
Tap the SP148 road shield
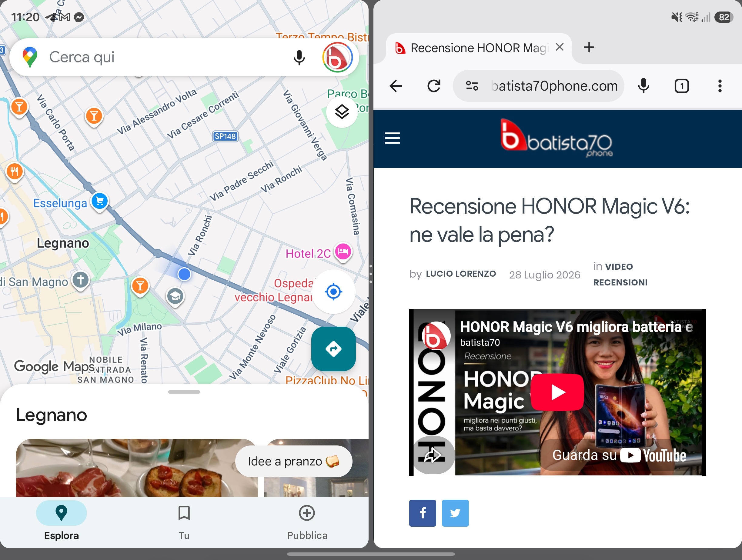point(226,136)
